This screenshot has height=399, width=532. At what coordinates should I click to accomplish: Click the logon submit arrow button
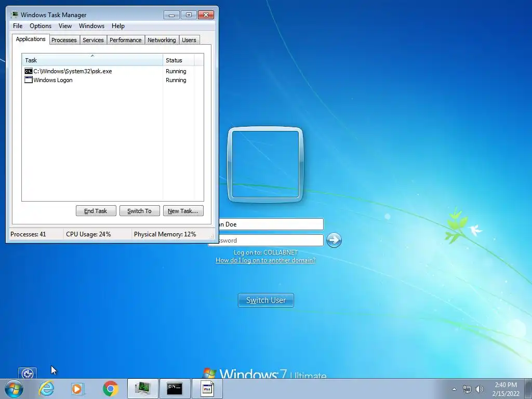pos(334,240)
